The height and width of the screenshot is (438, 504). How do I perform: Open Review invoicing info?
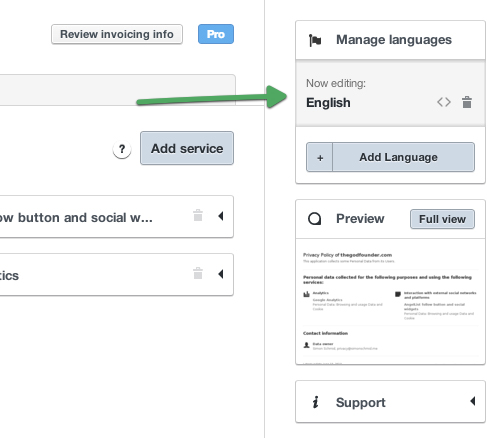click(117, 34)
